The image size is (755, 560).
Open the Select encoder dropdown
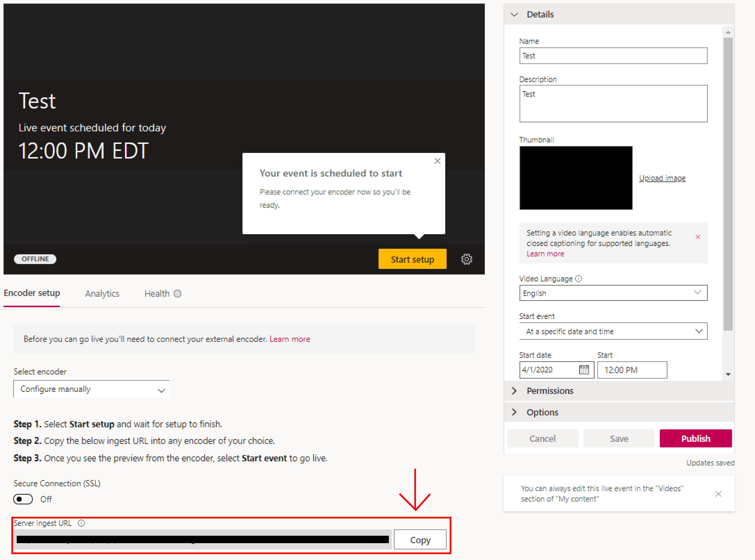pos(91,389)
